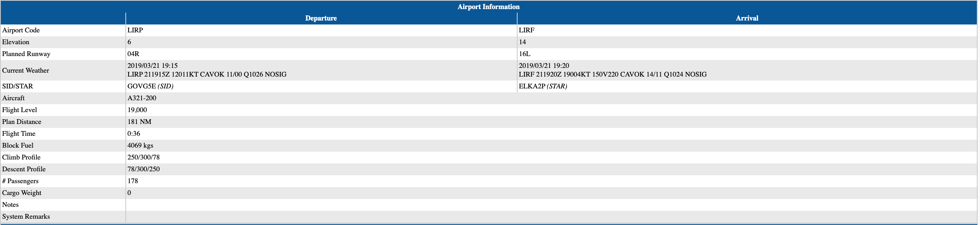Select the 181 NM plan distance

[140, 122]
